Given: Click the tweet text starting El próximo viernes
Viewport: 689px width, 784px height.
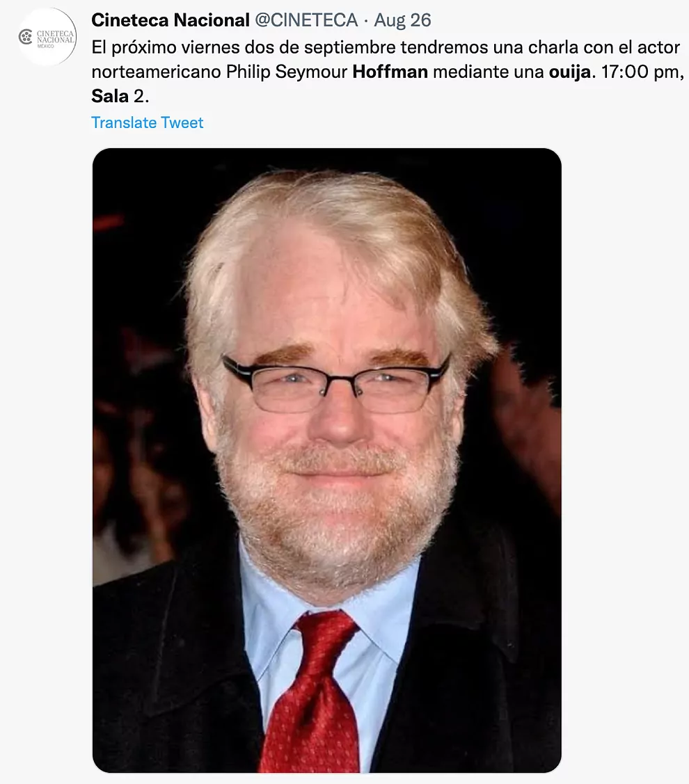Looking at the screenshot, I should tap(387, 72).
